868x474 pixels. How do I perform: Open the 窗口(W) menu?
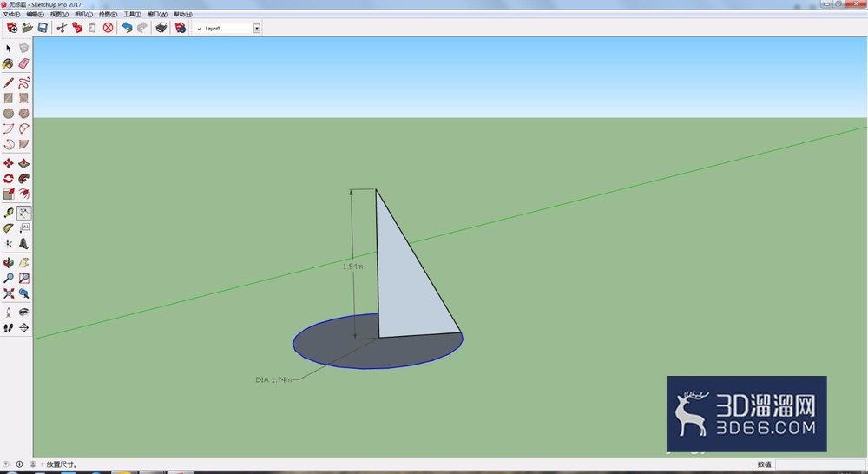(157, 15)
